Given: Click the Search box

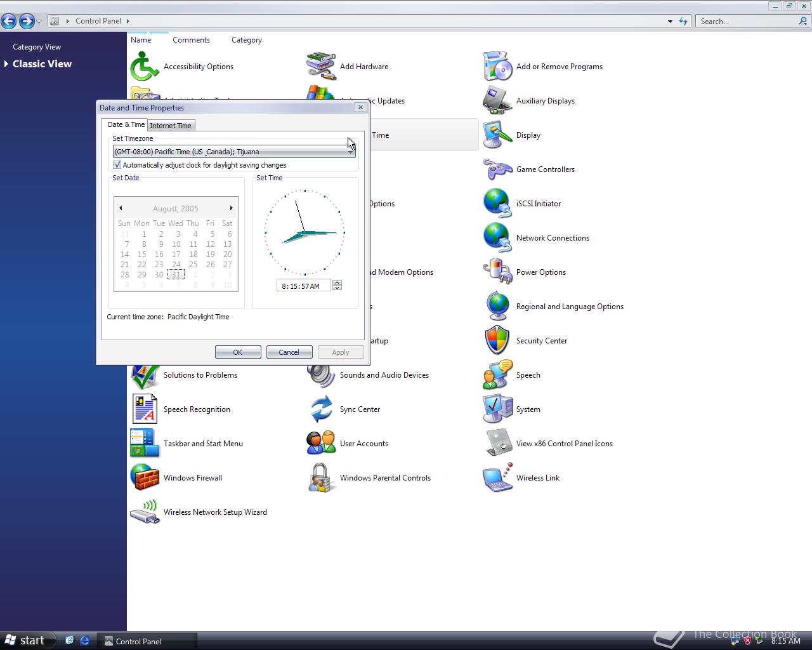Looking at the screenshot, I should pos(746,21).
